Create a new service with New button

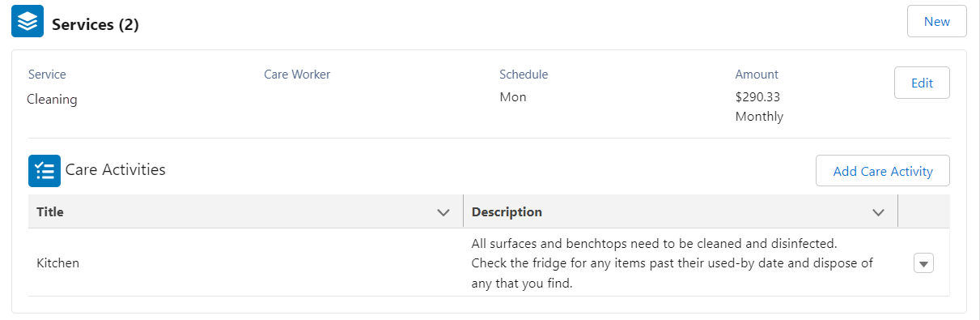(x=936, y=22)
